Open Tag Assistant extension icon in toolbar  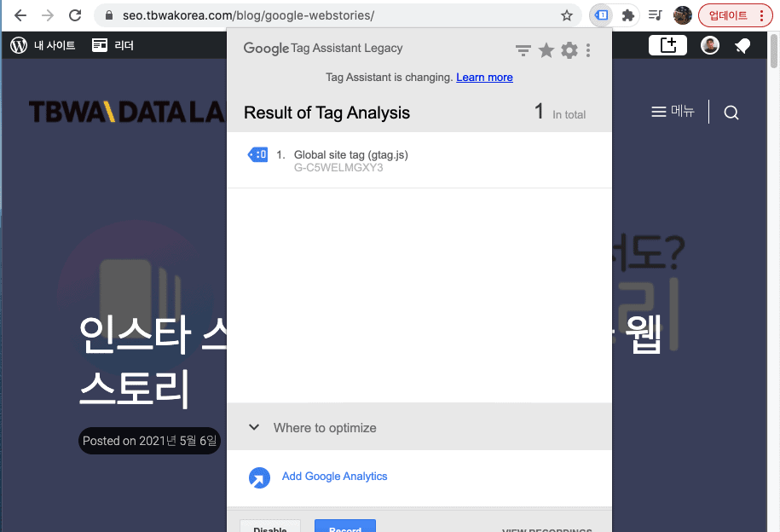(602, 15)
